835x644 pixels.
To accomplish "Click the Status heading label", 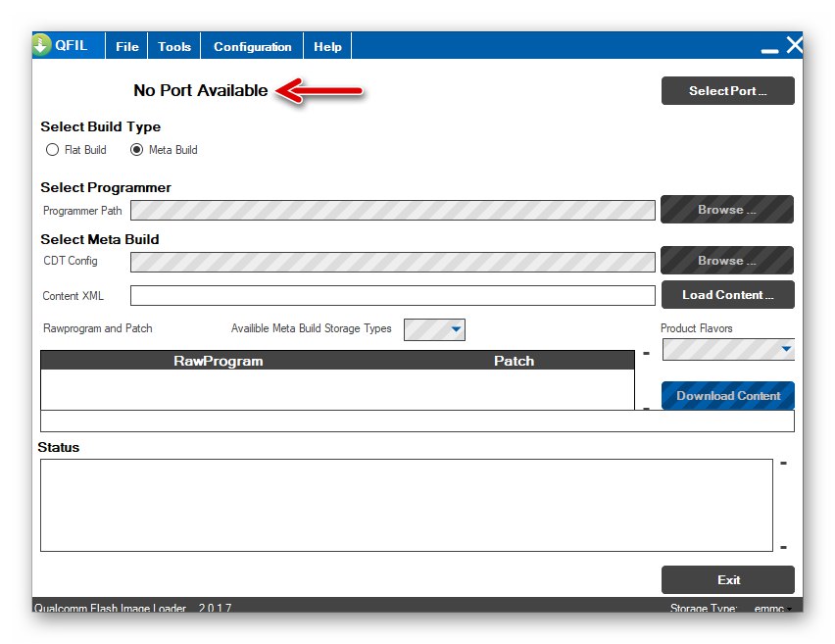I will (x=59, y=447).
